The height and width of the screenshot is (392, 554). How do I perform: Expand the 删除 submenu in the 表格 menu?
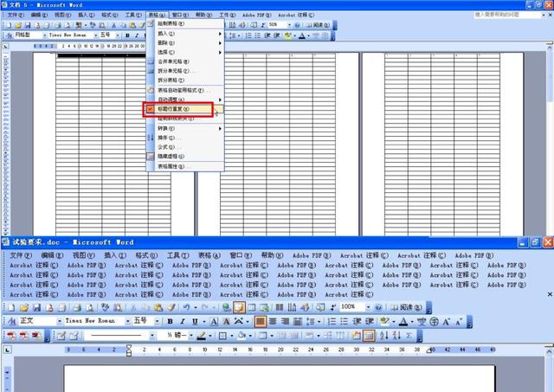[x=185, y=43]
